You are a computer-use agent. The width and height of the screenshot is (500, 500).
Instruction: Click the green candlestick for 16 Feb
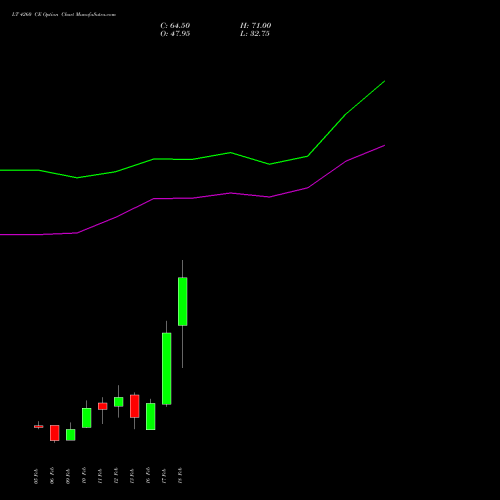151,416
